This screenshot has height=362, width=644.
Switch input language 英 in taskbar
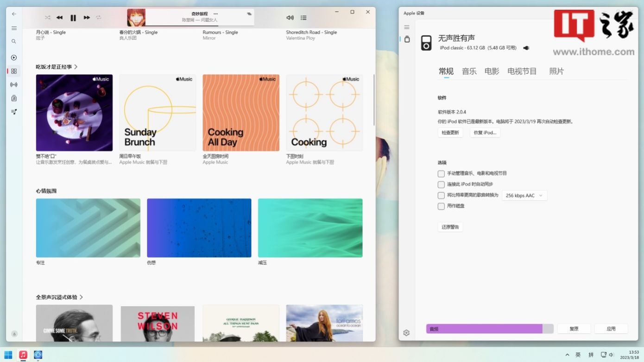pos(578,355)
